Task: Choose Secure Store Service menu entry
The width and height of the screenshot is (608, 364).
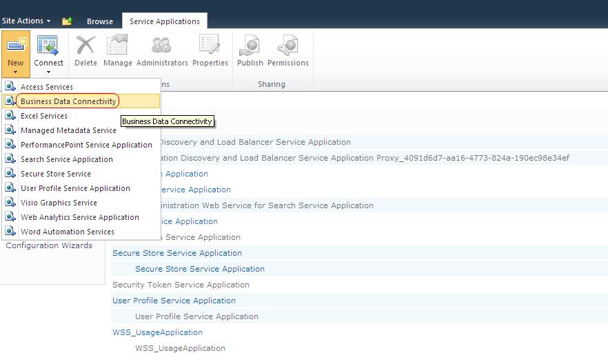Action: coord(81,174)
